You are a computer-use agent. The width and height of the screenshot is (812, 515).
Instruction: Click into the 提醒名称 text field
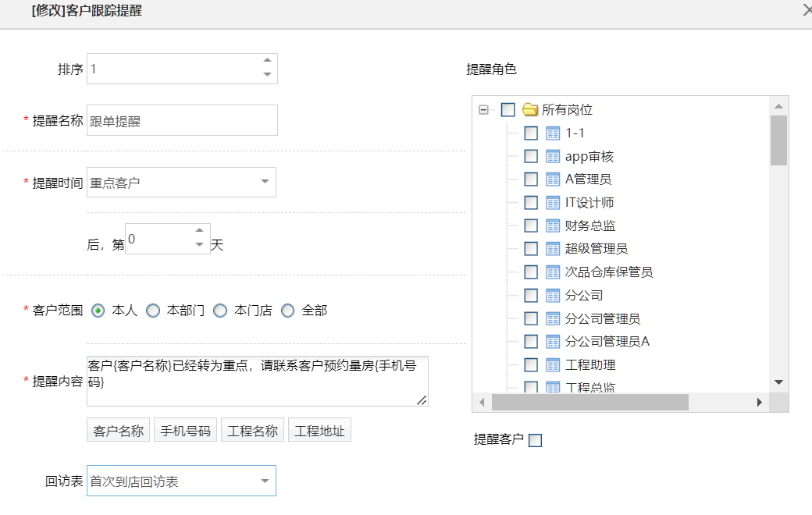pyautogui.click(x=182, y=121)
